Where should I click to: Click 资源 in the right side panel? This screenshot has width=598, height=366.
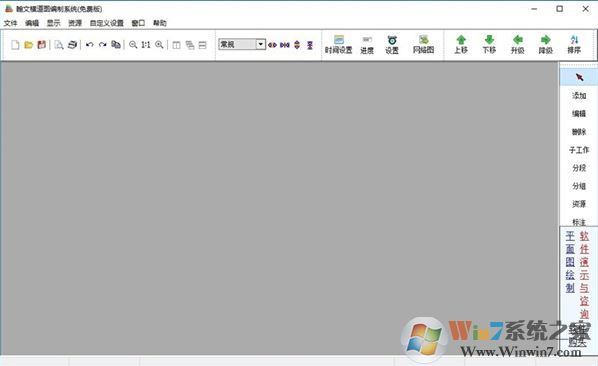579,204
